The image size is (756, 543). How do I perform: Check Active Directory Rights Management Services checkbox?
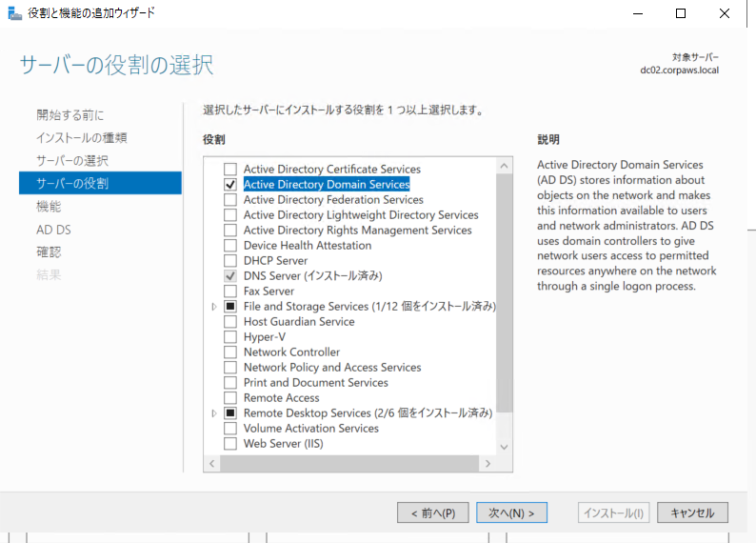[230, 230]
